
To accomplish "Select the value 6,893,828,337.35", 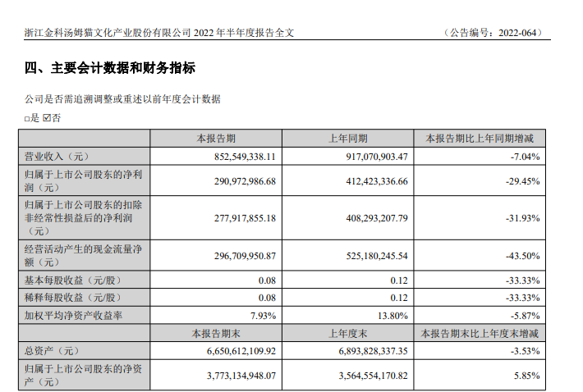I will click(x=374, y=351).
